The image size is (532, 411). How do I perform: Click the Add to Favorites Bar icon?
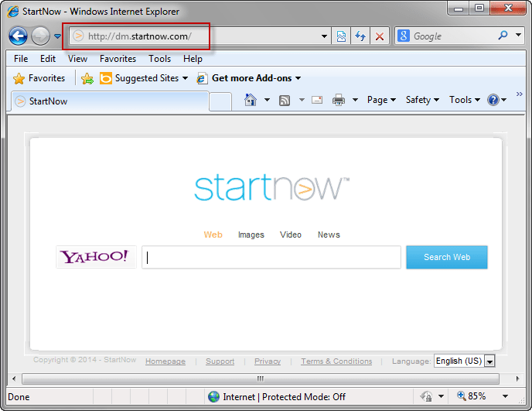point(87,78)
